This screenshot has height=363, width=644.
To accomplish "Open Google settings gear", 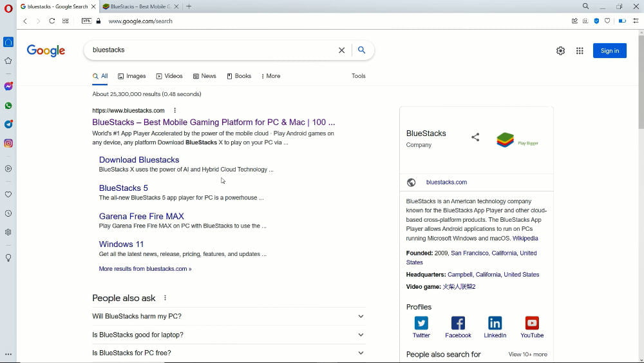I will pos(560,50).
